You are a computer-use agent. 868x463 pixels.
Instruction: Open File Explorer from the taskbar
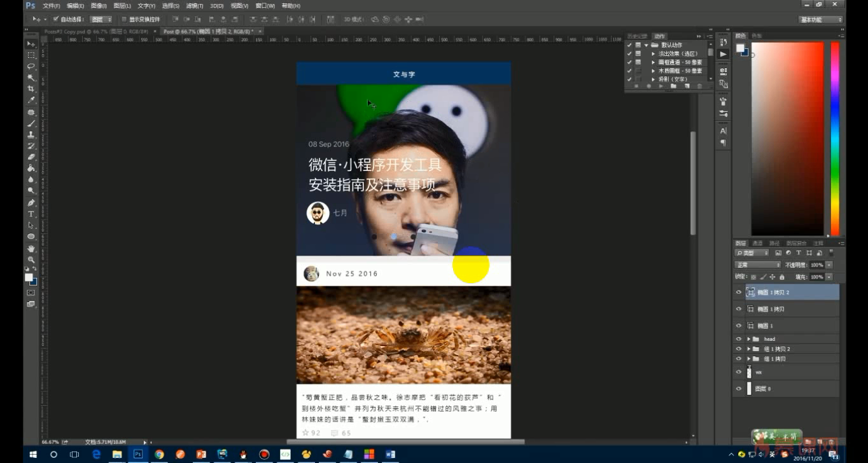click(117, 454)
